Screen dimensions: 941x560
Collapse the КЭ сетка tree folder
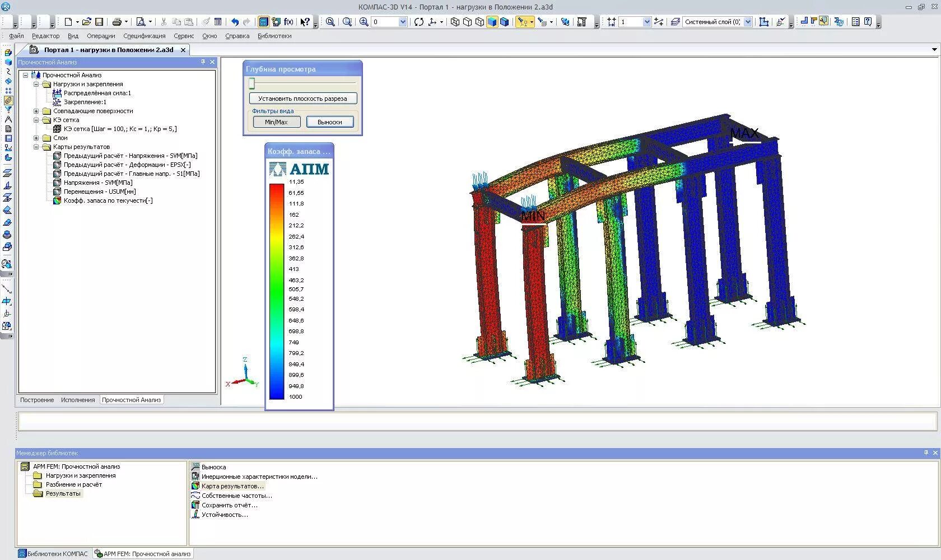(36, 120)
